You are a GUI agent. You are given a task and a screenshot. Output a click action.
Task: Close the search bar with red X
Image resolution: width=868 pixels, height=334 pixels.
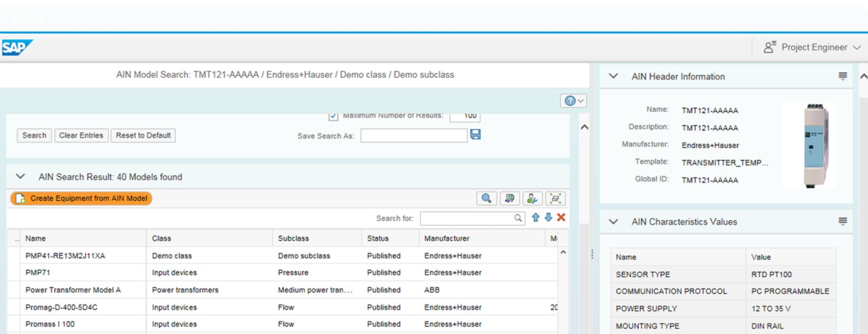point(561,218)
